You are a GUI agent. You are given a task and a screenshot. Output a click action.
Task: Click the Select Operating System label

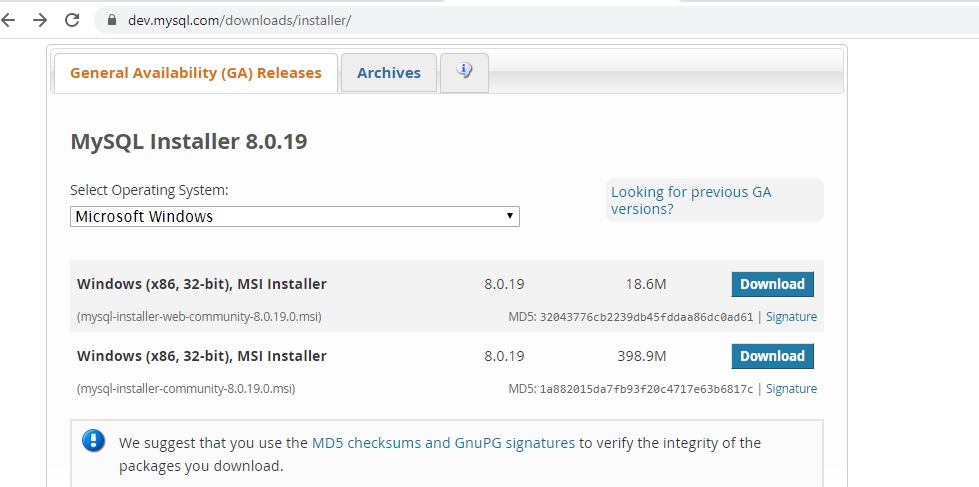[149, 190]
